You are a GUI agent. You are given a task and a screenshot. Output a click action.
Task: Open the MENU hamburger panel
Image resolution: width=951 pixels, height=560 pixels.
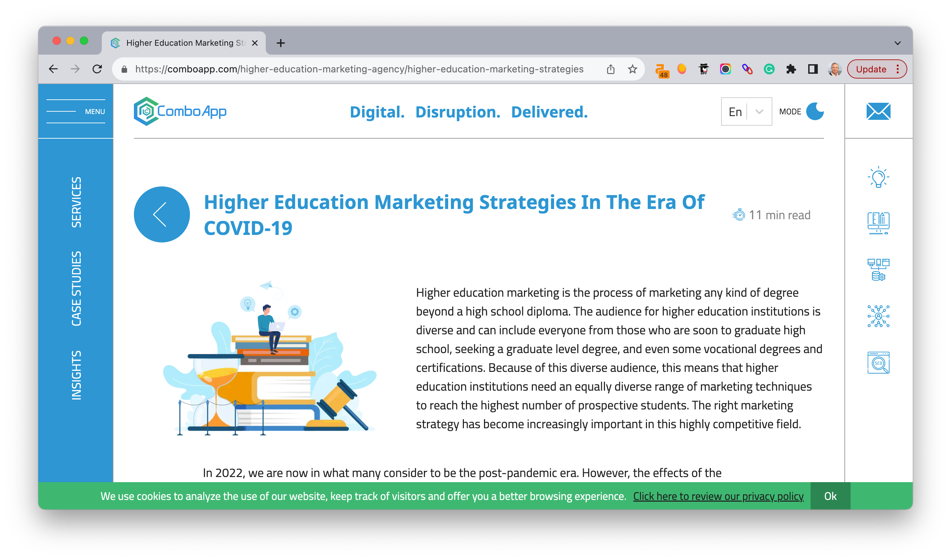point(75,111)
